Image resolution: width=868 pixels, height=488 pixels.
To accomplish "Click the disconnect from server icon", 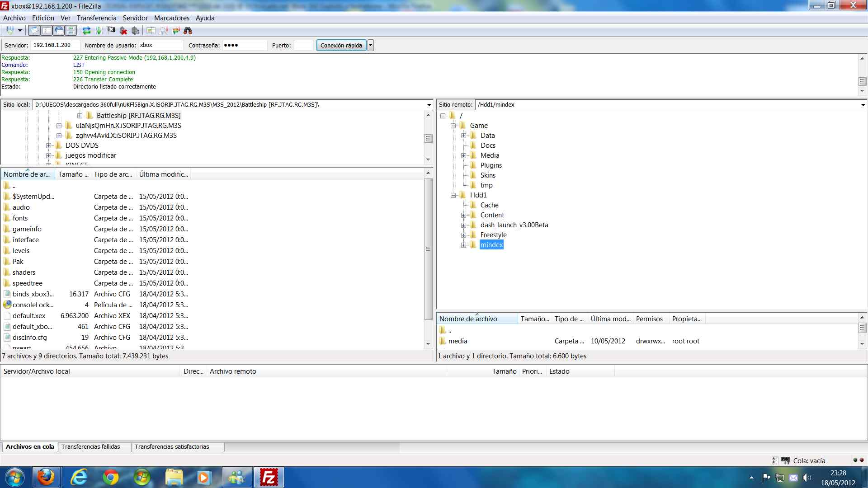I will coord(123,31).
